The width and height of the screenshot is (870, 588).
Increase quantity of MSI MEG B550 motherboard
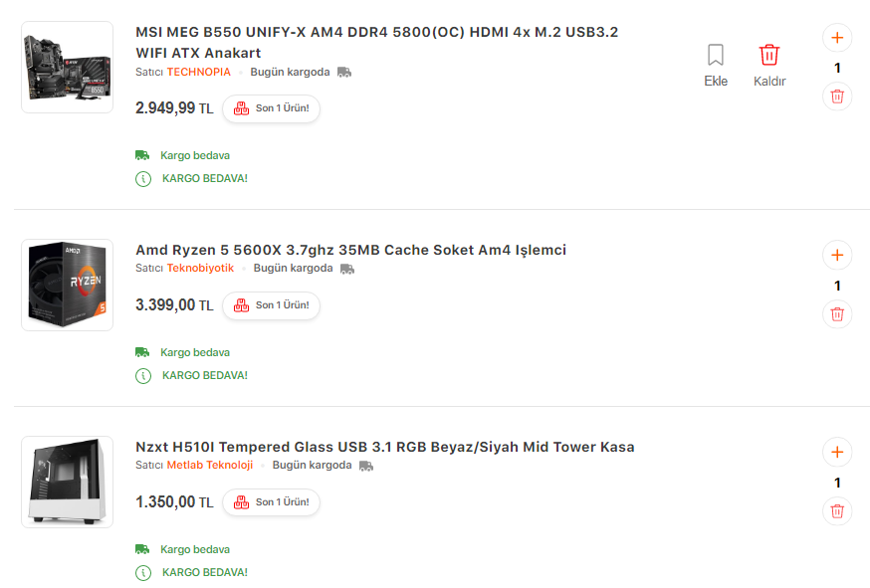tap(837, 38)
